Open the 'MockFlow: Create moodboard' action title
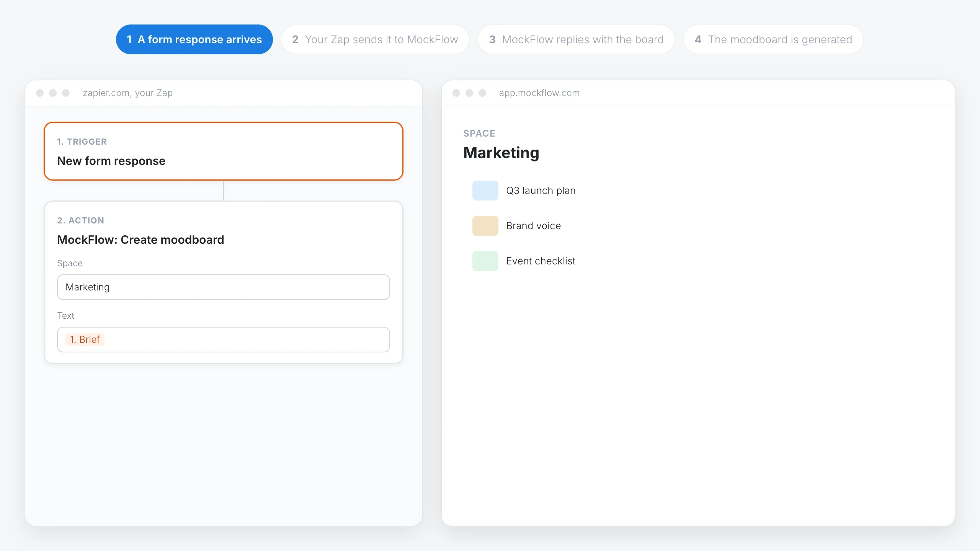Viewport: 980px width, 551px height. [x=140, y=240]
